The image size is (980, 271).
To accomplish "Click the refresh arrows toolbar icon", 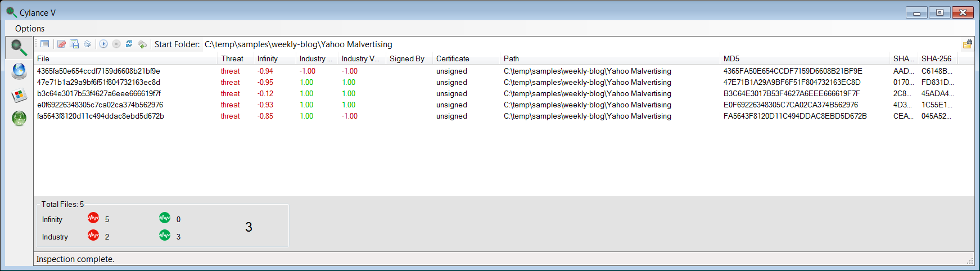I will 129,44.
